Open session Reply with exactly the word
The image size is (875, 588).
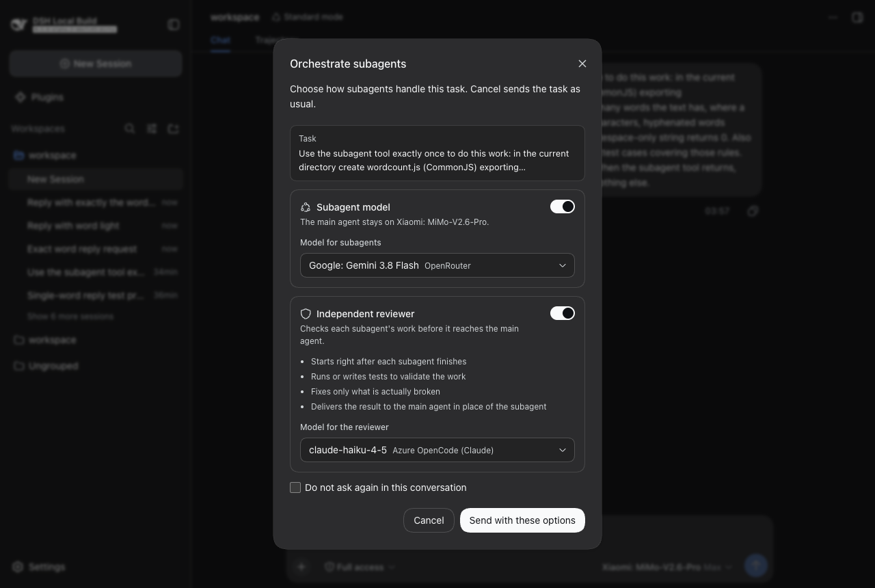coord(96,202)
